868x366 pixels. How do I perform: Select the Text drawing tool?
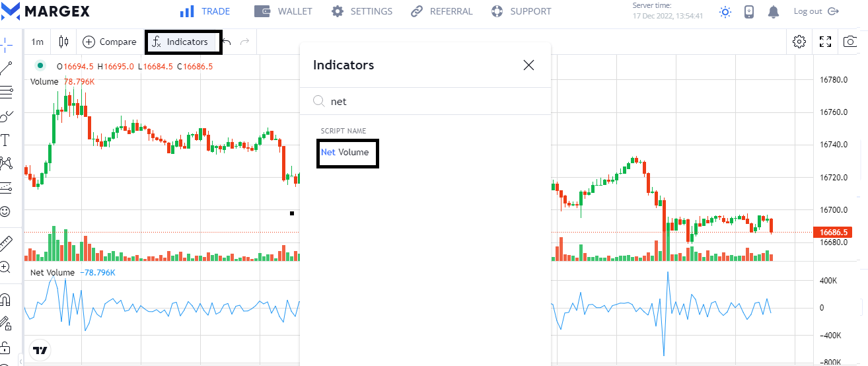tap(5, 139)
